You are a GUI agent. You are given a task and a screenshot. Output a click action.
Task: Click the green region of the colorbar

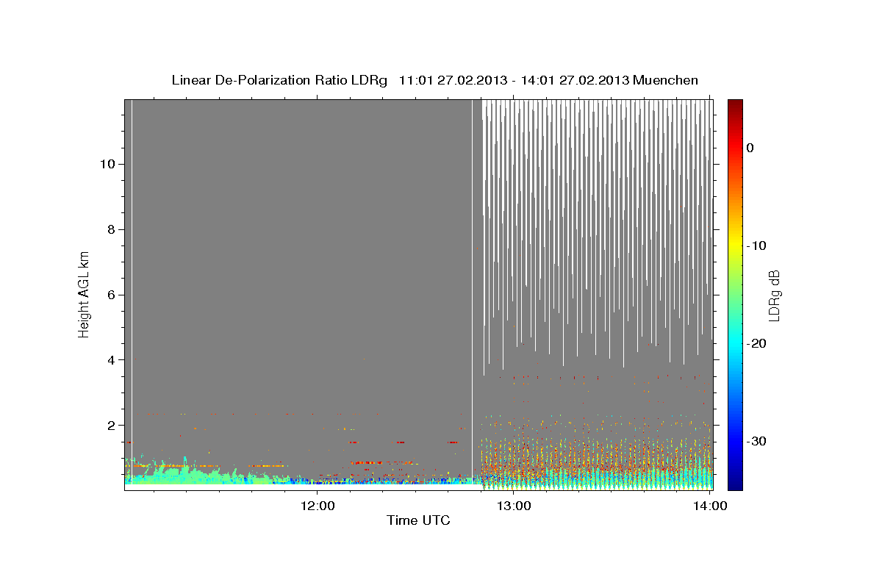735,294
